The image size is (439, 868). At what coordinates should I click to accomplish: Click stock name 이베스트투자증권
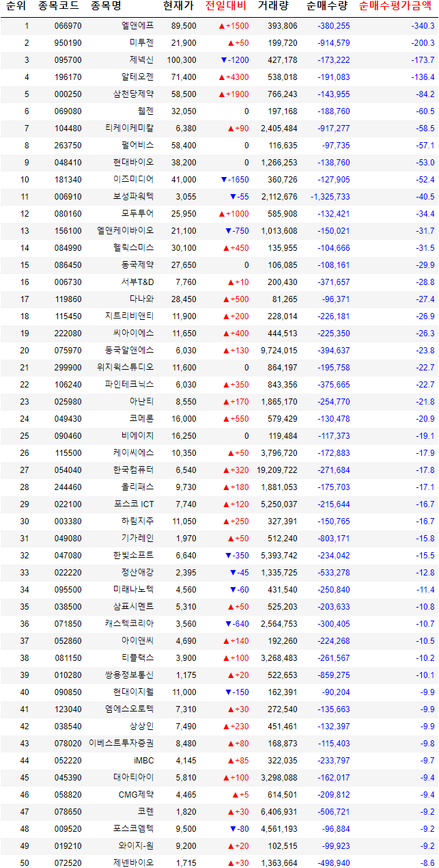click(121, 744)
